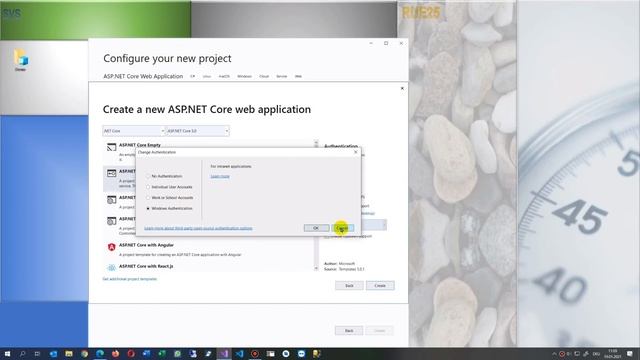Open the Opera browser taskbar icon
This screenshot has width=640, height=360.
coord(131,354)
